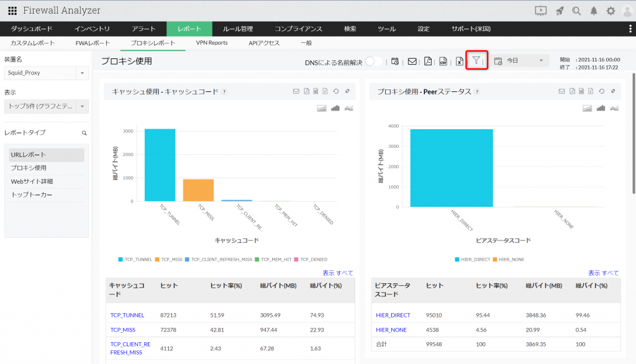Switch Peerステータス chart to line view

tap(614, 108)
